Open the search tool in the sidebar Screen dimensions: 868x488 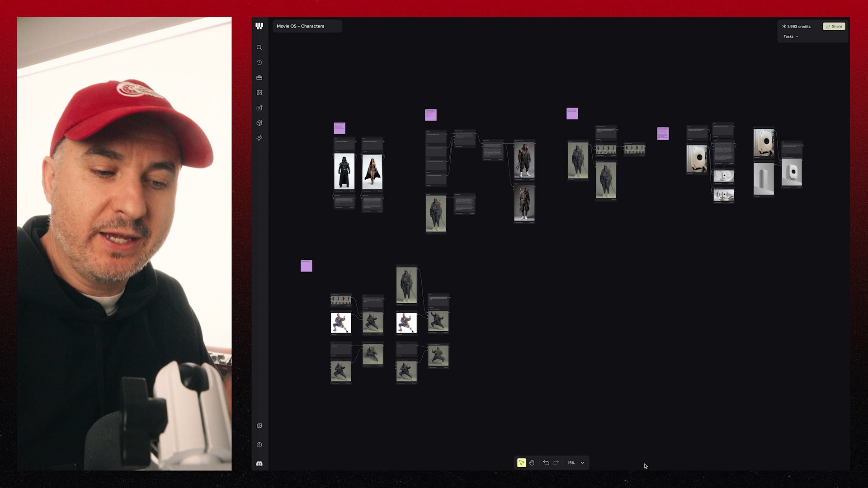tap(259, 47)
